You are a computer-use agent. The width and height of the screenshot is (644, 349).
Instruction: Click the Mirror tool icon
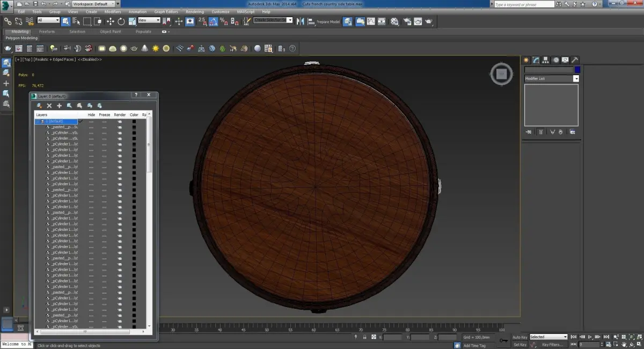(x=301, y=21)
